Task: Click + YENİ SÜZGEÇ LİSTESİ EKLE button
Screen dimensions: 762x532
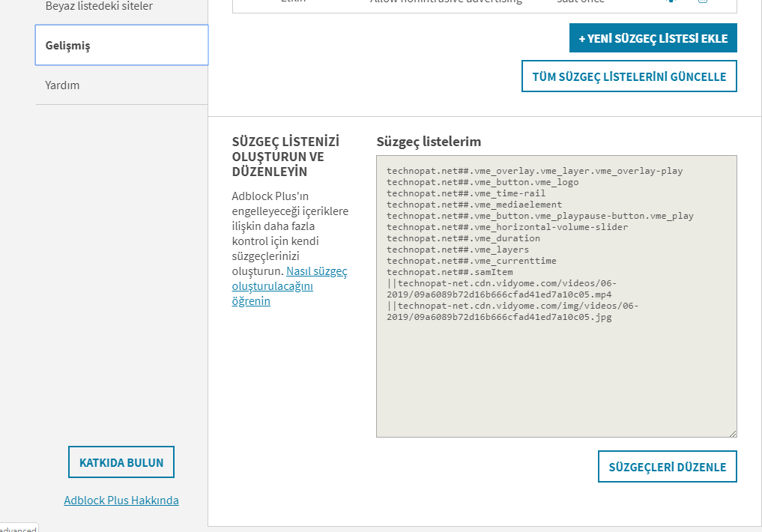Action: (x=653, y=38)
